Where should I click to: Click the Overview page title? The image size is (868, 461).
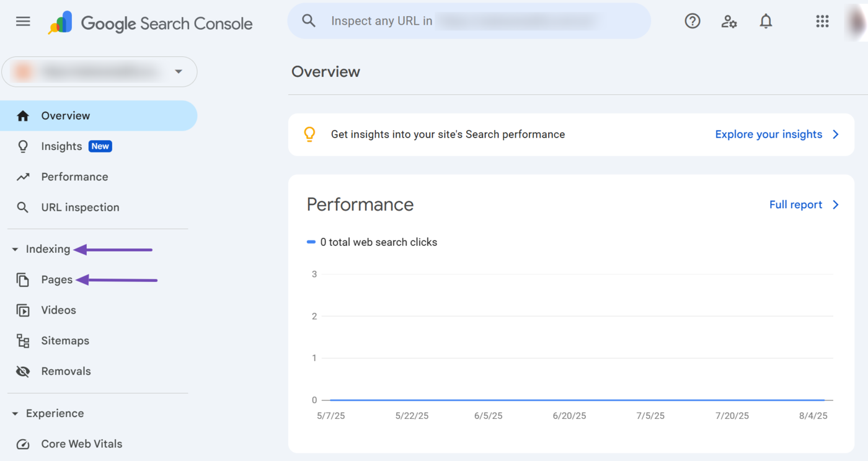(x=325, y=72)
